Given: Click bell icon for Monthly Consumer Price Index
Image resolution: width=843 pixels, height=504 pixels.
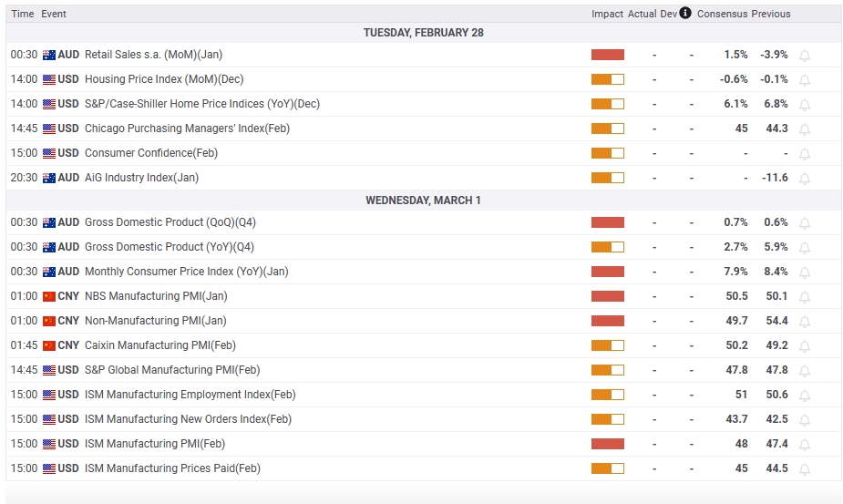Looking at the screenshot, I should pos(805,273).
